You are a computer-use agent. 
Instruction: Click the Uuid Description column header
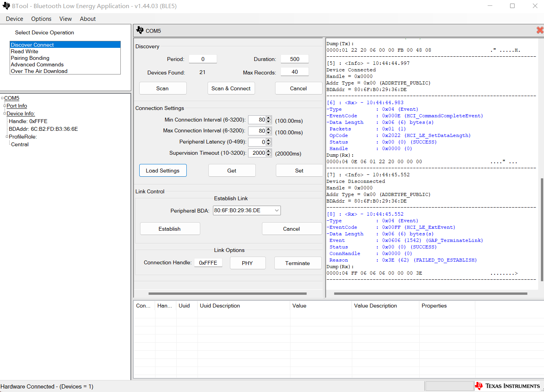point(244,306)
